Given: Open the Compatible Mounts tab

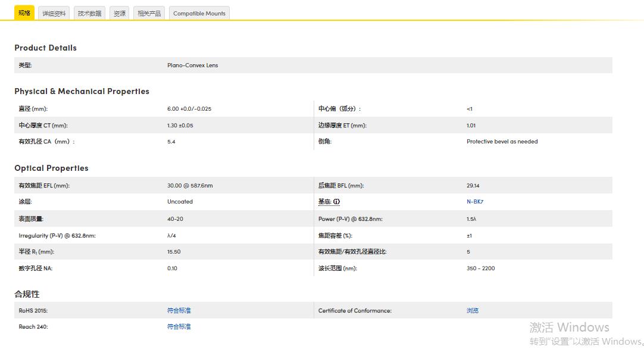Looking at the screenshot, I should (x=199, y=13).
